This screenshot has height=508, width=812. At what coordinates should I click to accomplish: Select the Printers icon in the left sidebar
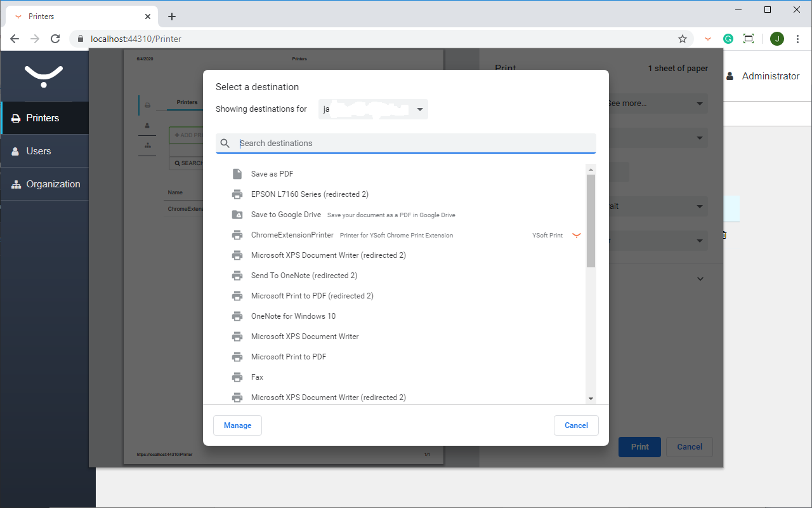pyautogui.click(x=14, y=117)
